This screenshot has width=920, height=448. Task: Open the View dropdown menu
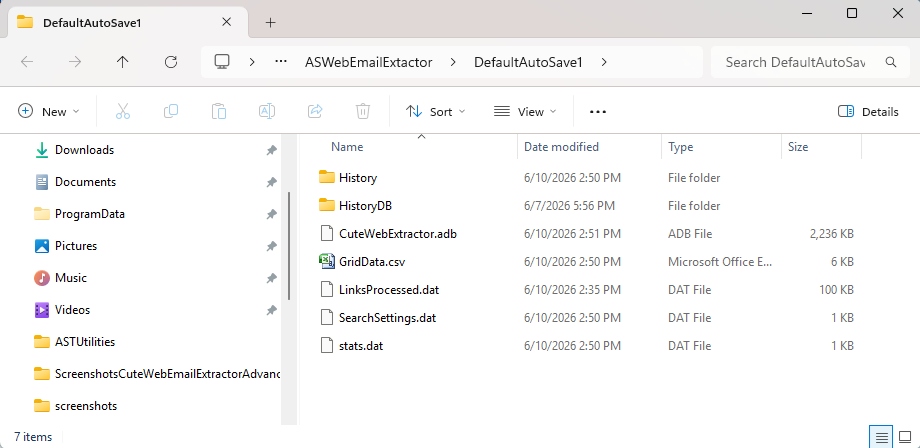[525, 111]
